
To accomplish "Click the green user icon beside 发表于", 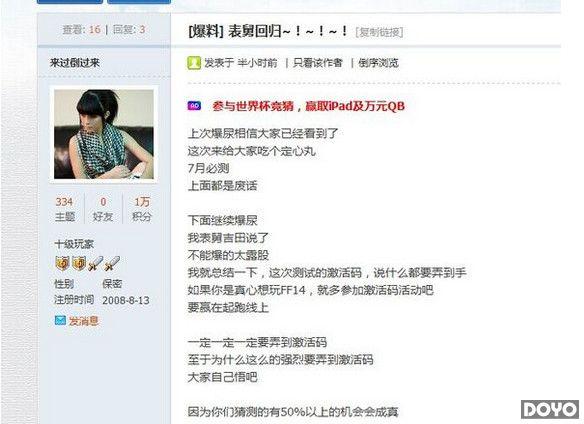I will (x=194, y=63).
